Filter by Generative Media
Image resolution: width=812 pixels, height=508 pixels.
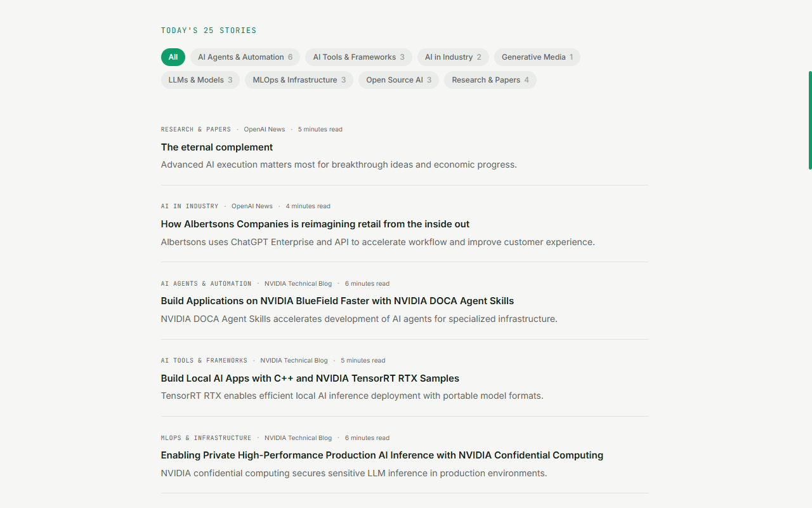point(537,57)
